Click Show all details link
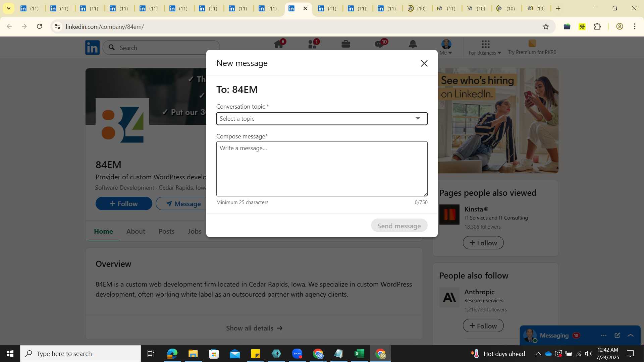This screenshot has width=644, height=362. (x=254, y=328)
